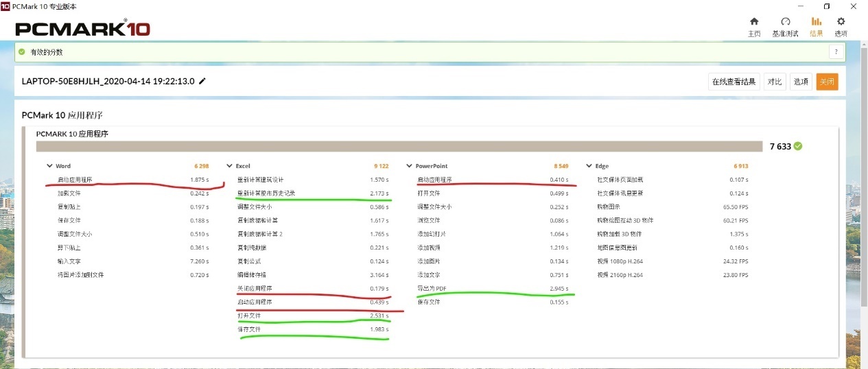
Task: Collapse the PowerPoint section chevron
Action: [x=410, y=166]
